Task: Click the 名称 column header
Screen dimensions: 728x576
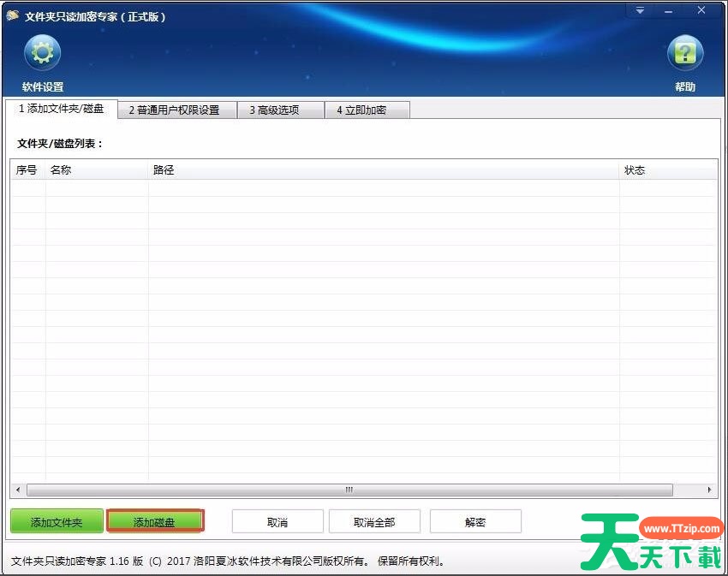Action: (x=97, y=169)
